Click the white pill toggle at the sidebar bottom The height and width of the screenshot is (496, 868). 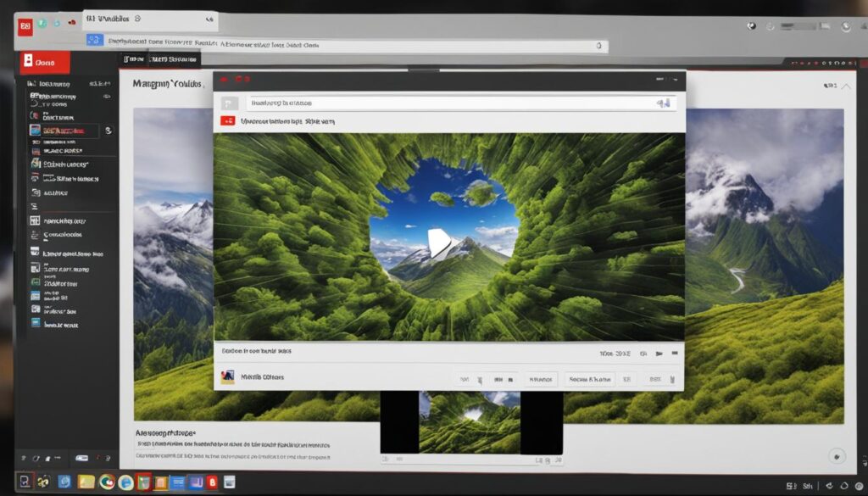[x=81, y=458]
